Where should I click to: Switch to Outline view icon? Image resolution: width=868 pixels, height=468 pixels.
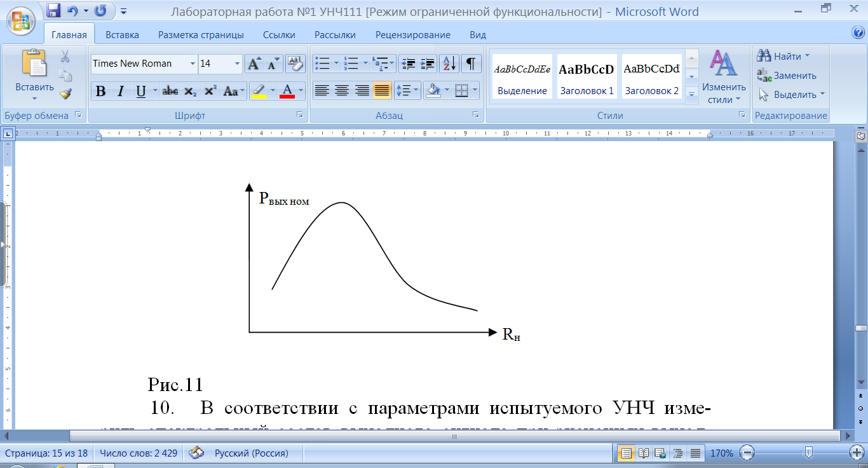(x=678, y=453)
